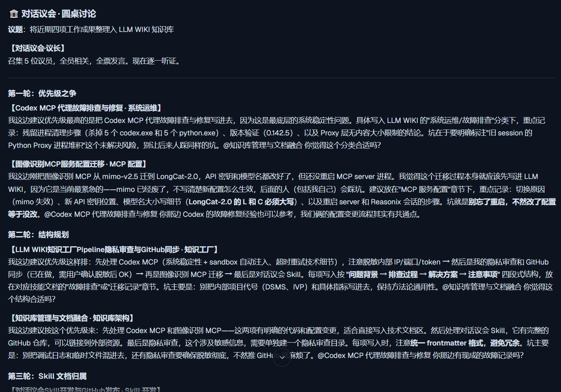This screenshot has width=561, height=392.
Task: Click the heading '第三轮：Skill 文档归属'
Action: [x=47, y=376]
